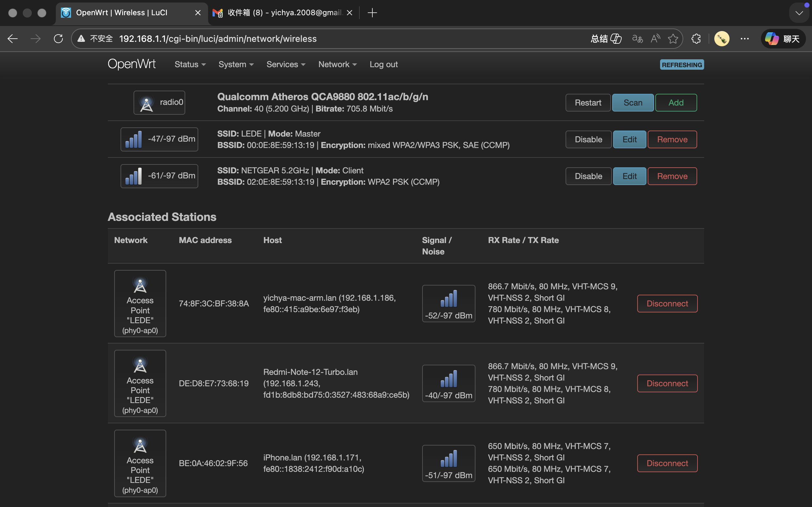Screen dimensions: 812x507
Task: Click Scan button for radio0
Action: pyautogui.click(x=632, y=103)
